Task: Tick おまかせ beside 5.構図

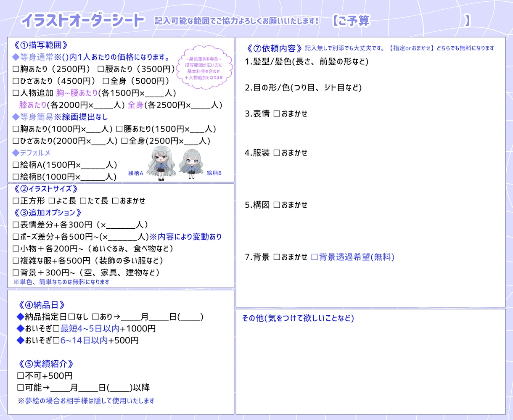Action: click(277, 205)
